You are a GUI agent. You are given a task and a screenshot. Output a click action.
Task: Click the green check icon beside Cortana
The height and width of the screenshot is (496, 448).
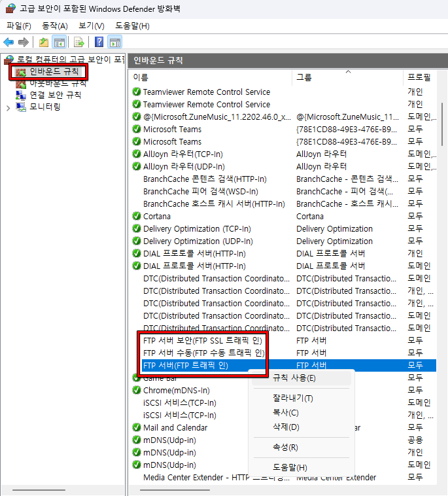(137, 216)
